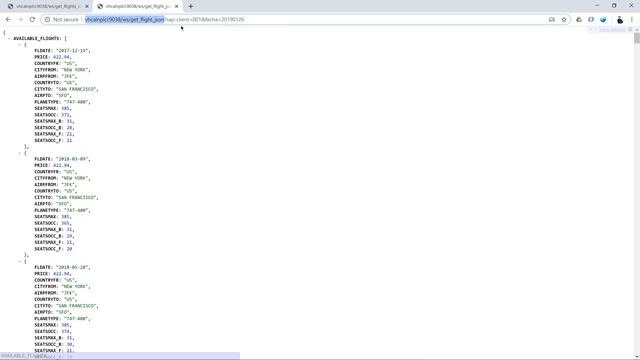The height and width of the screenshot is (360, 640).
Task: Open the Chrome three-dot menu
Action: click(632, 19)
